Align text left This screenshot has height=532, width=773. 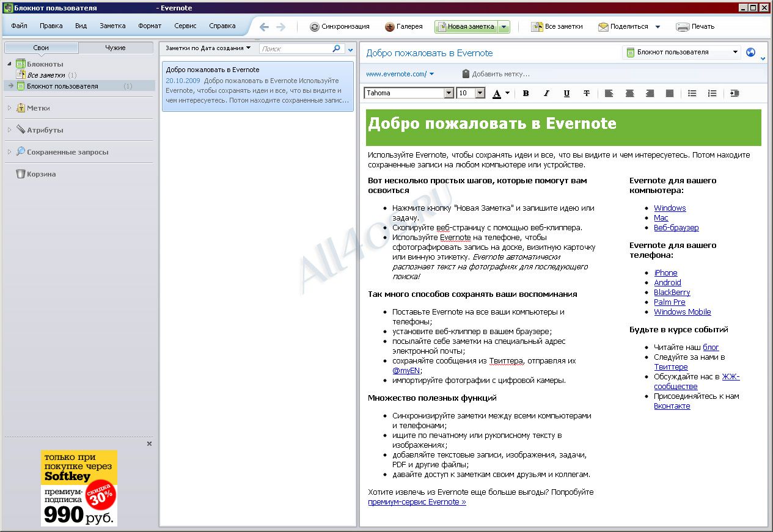coord(609,93)
